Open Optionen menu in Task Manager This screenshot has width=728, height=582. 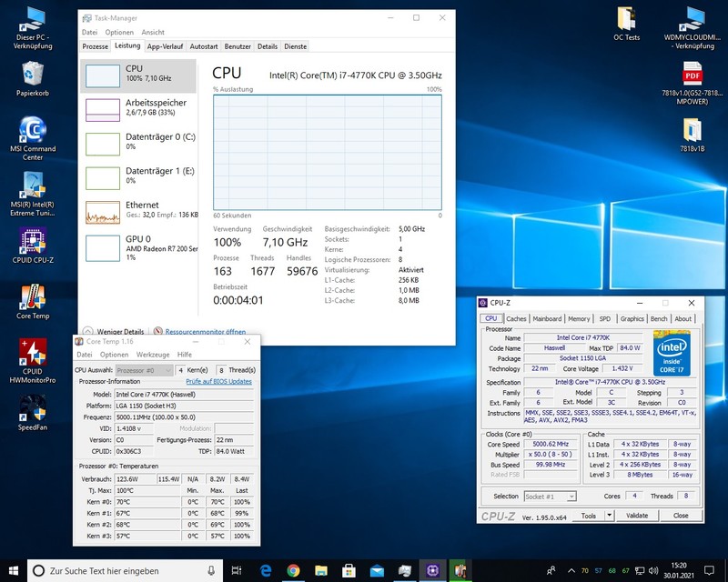119,32
